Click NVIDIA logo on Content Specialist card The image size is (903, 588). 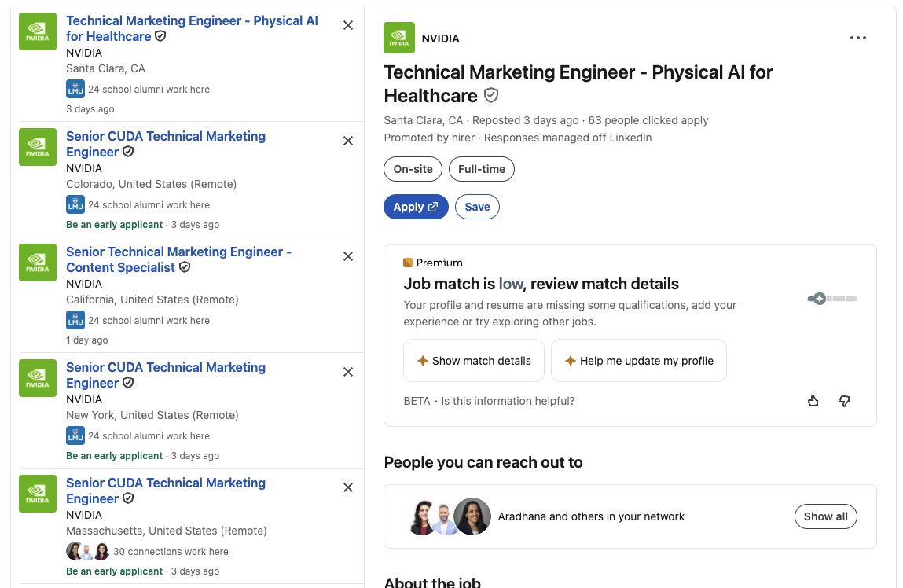click(x=38, y=263)
